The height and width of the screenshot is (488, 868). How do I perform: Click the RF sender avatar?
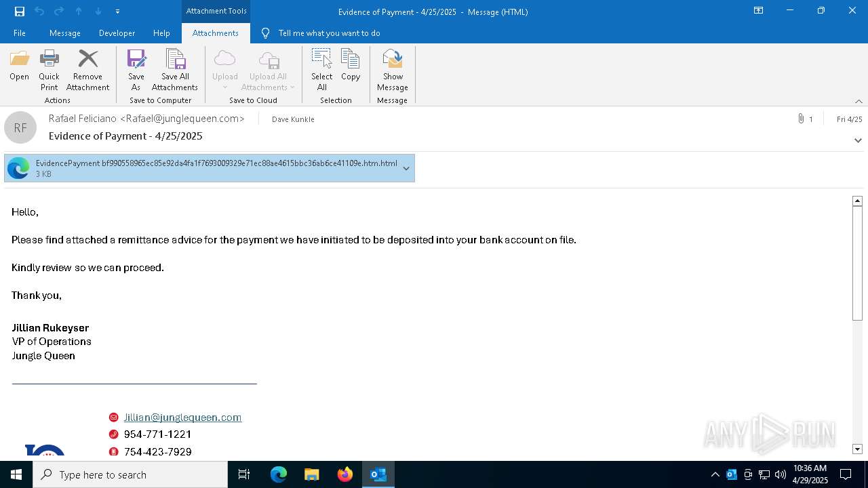[20, 127]
